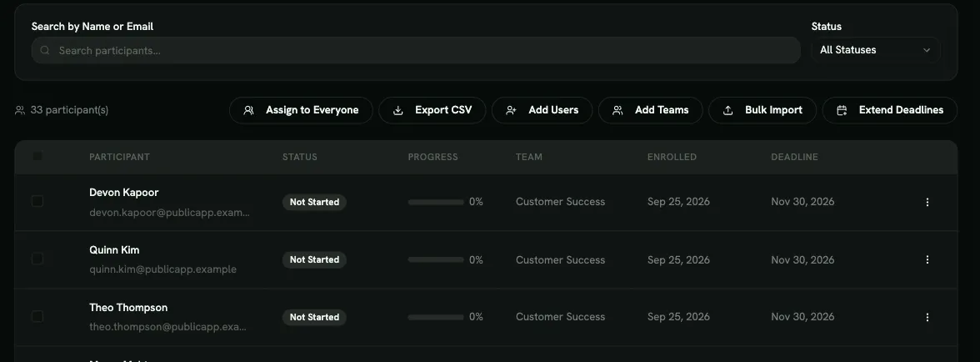Open the All Statuses dropdown
This screenshot has width=980, height=362.
click(x=875, y=50)
